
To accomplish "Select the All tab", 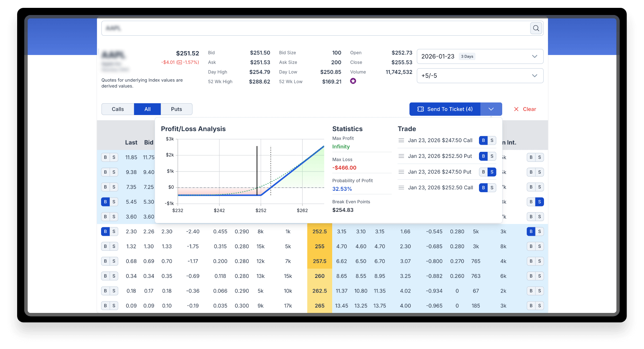I will coord(148,109).
